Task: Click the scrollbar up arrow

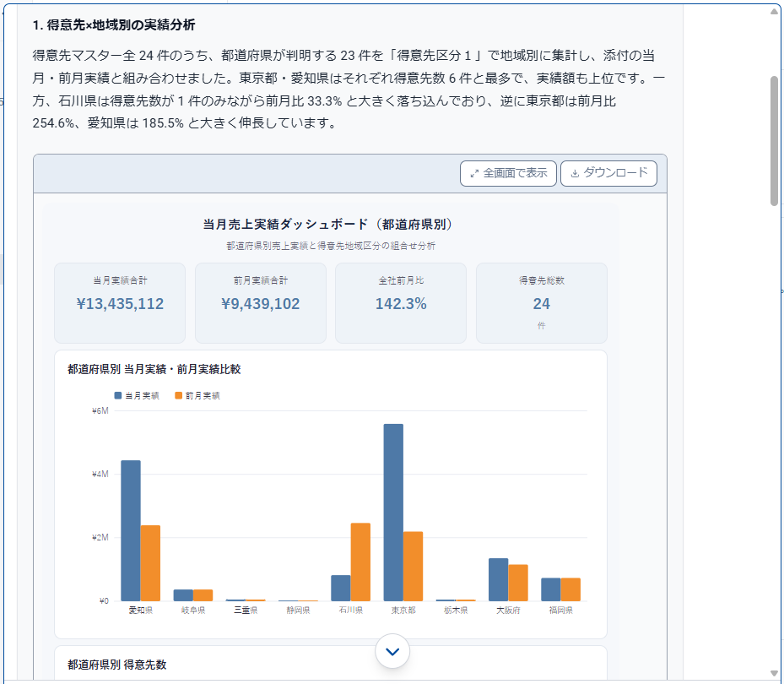Action: click(774, 11)
